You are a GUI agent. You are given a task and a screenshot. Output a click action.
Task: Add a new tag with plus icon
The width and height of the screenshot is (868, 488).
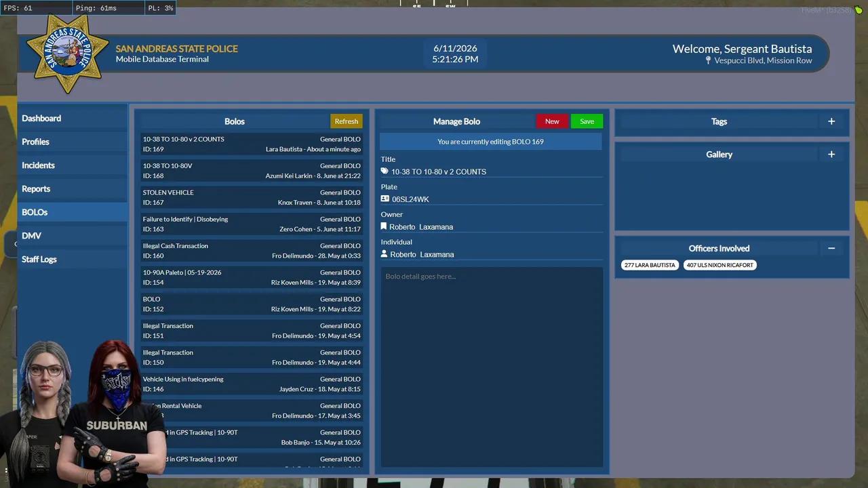831,121
